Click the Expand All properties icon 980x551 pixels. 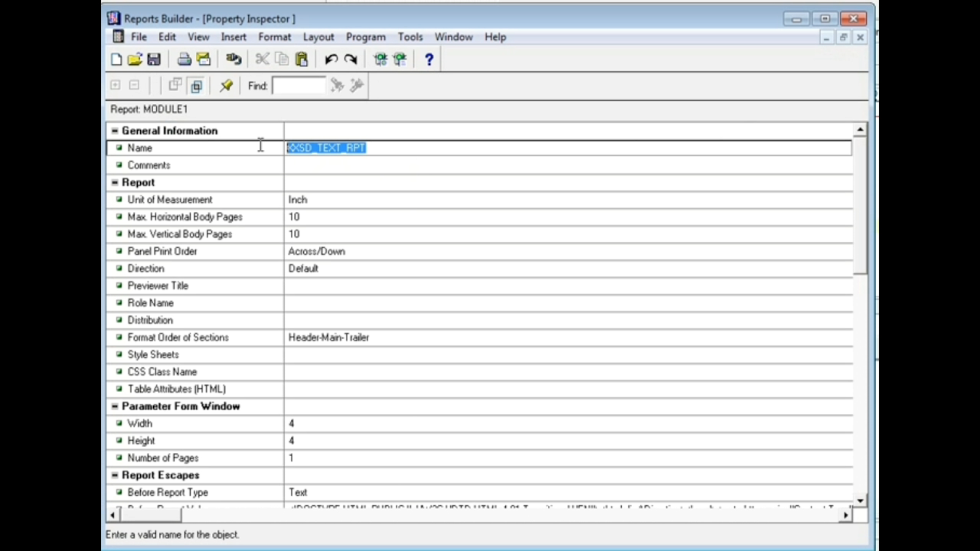point(115,85)
